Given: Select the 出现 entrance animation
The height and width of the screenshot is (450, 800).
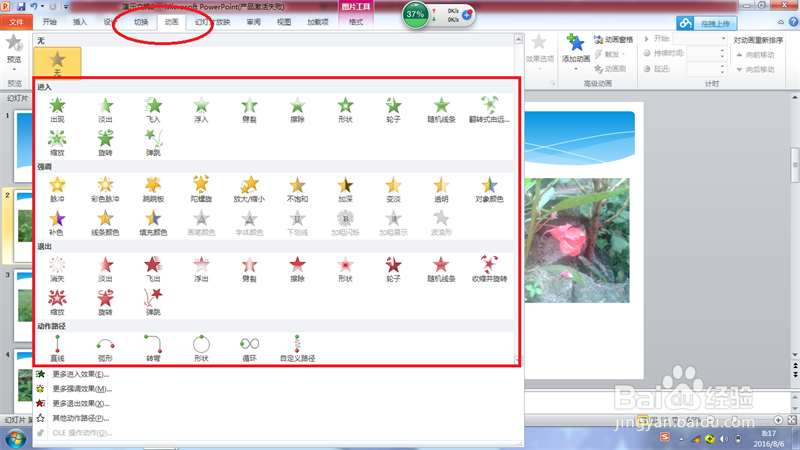Looking at the screenshot, I should tap(57, 110).
